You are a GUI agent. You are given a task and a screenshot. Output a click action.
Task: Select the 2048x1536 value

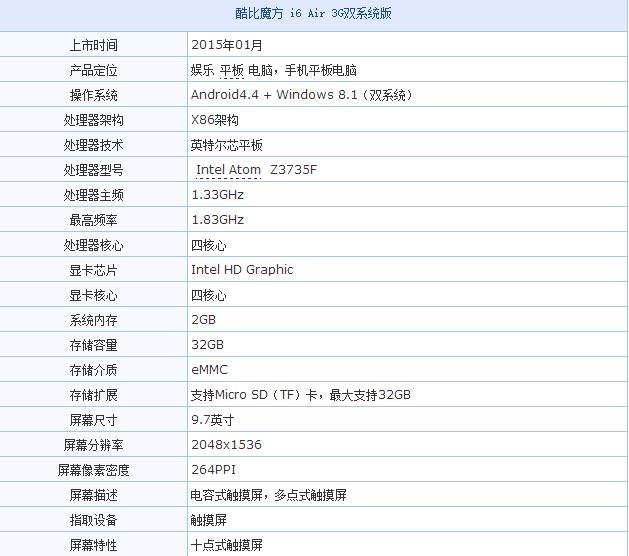227,444
